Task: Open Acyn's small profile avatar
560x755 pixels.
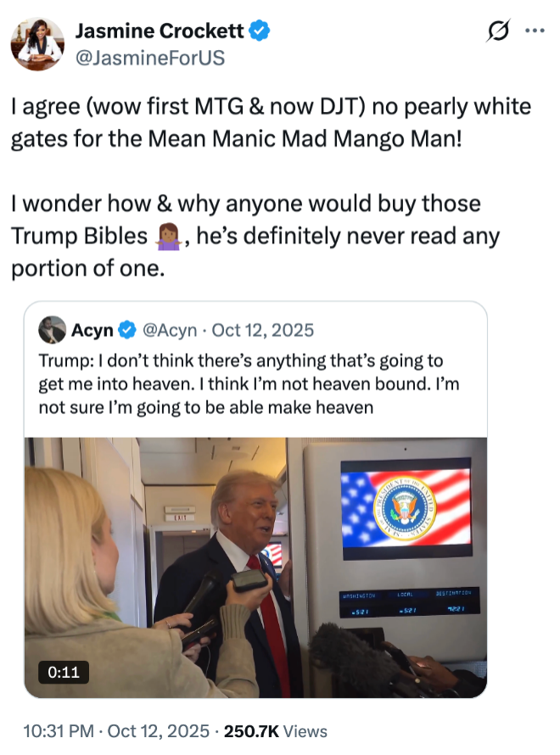Action: [53, 330]
